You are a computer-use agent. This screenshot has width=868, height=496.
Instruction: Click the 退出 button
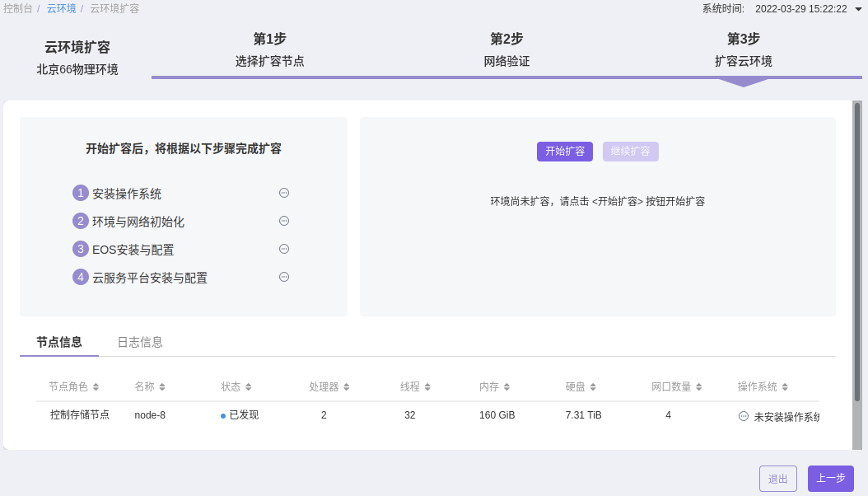click(778, 479)
